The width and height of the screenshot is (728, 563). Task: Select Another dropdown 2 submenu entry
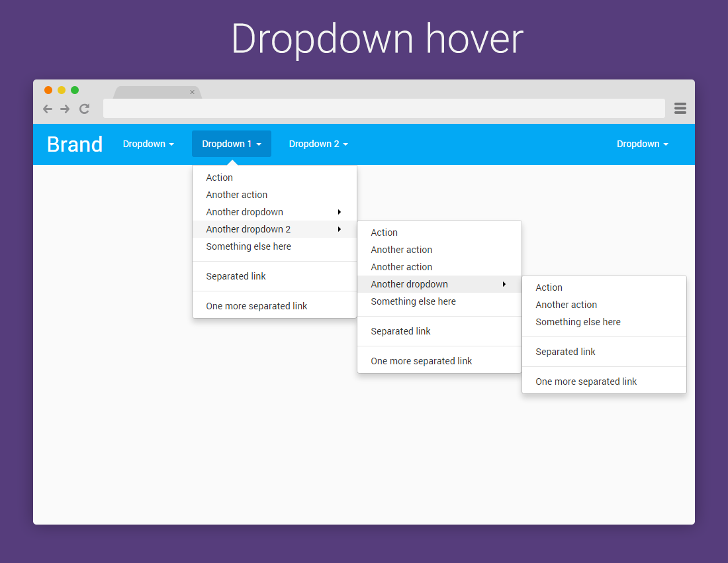click(x=250, y=229)
